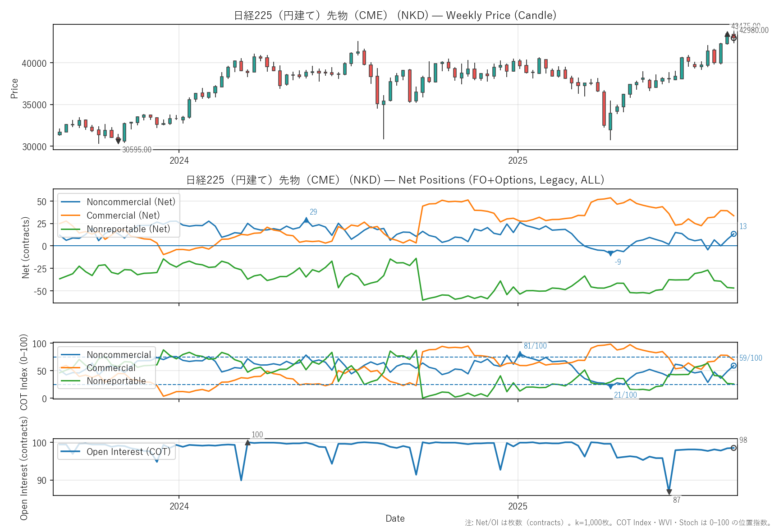The width and height of the screenshot is (779, 532).
Task: Select the Noncommercial (Net) legend label
Action: 131,202
